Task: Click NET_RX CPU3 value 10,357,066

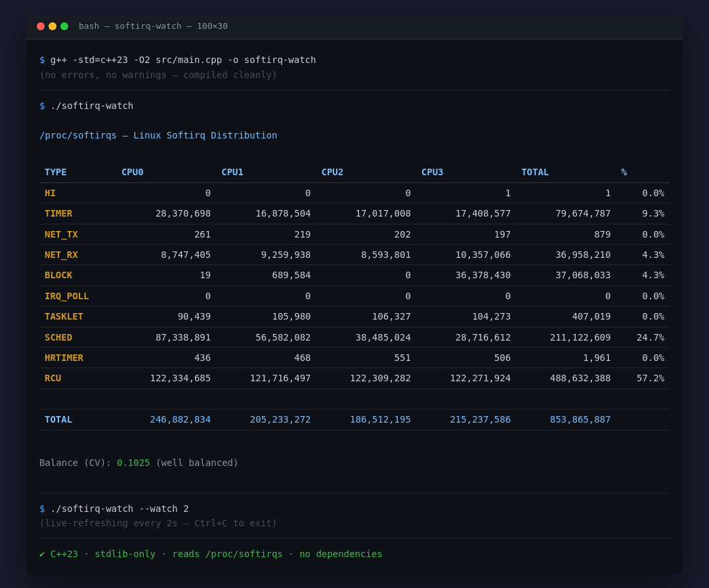Action: 483,255
